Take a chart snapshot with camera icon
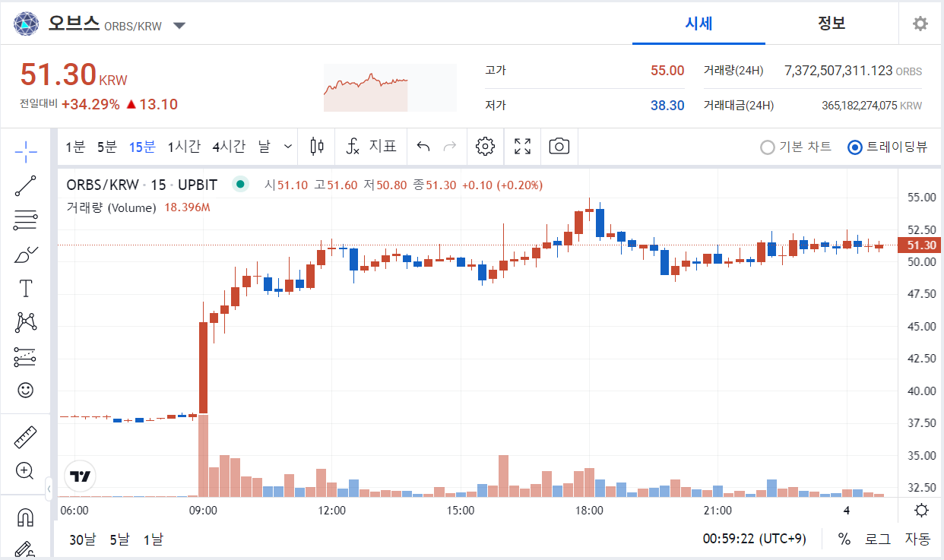Viewport: 944px width, 560px height. (559, 147)
